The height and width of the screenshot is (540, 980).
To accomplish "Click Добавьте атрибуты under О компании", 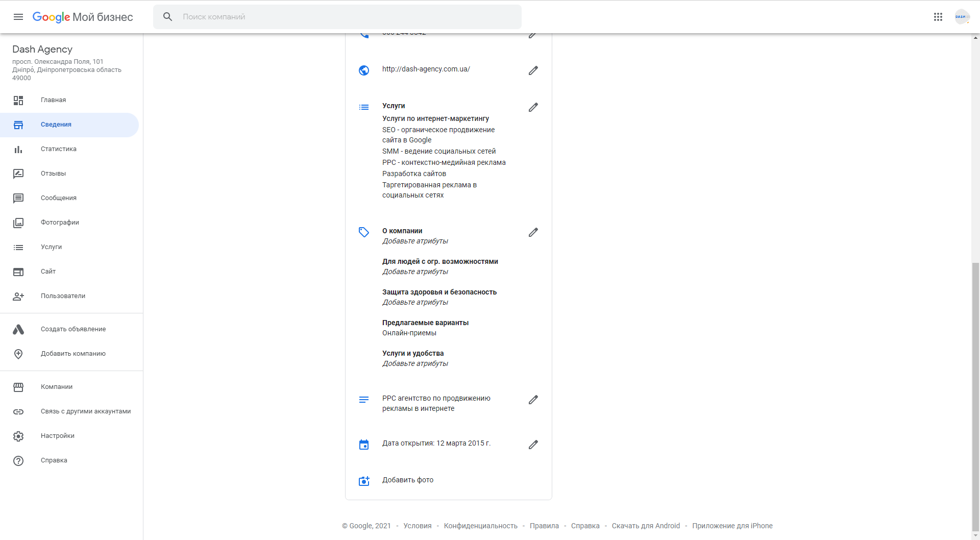I will [x=415, y=241].
